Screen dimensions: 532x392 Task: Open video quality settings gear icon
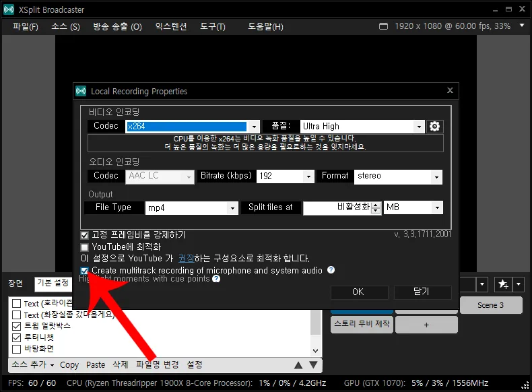(434, 127)
